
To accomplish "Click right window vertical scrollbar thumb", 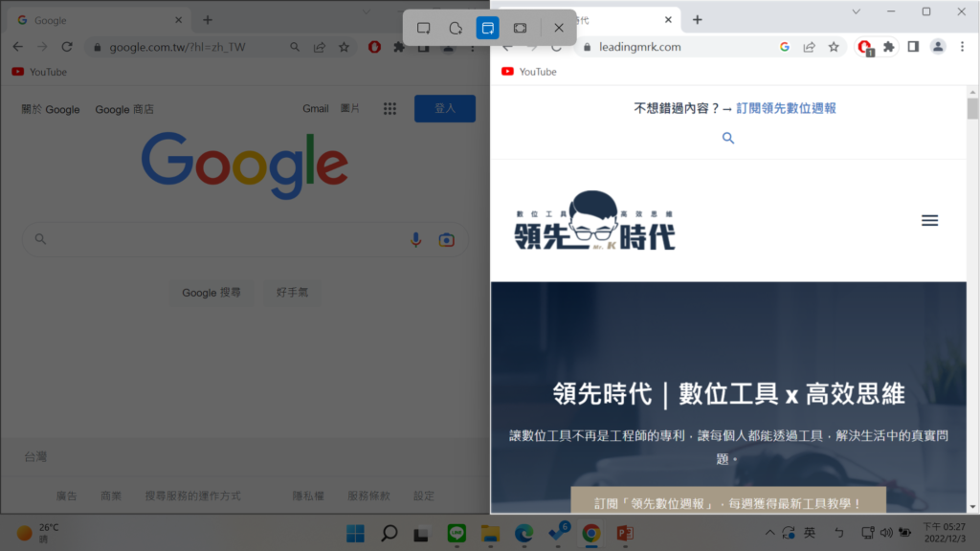I will [972, 108].
